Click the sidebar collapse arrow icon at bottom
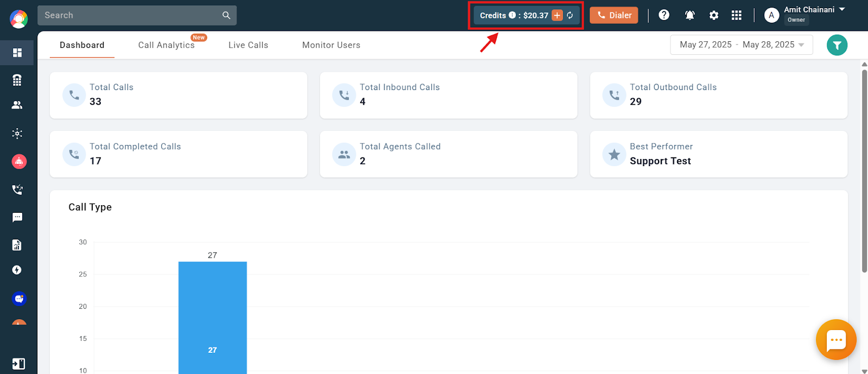868x374 pixels. pos(18,364)
